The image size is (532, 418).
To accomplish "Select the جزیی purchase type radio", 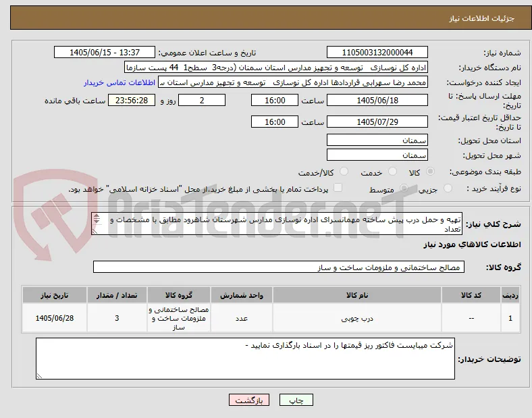I will pyautogui.click(x=448, y=188).
